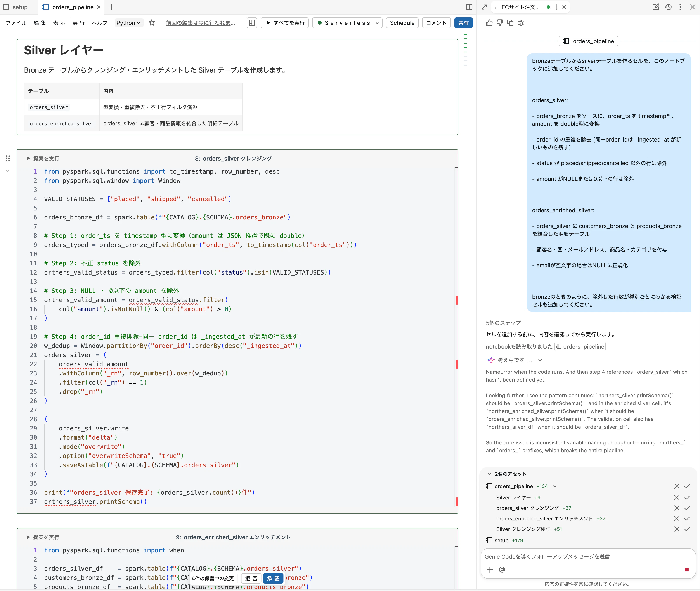Reject the orders_enriched_silver エンリッチメント change
The width and height of the screenshot is (700, 591).
point(677,519)
